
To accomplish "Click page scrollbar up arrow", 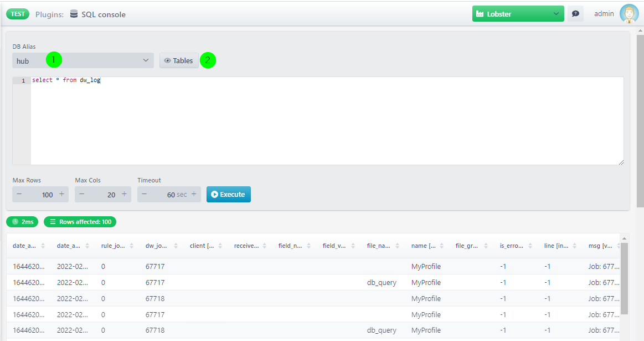I will click(x=640, y=31).
